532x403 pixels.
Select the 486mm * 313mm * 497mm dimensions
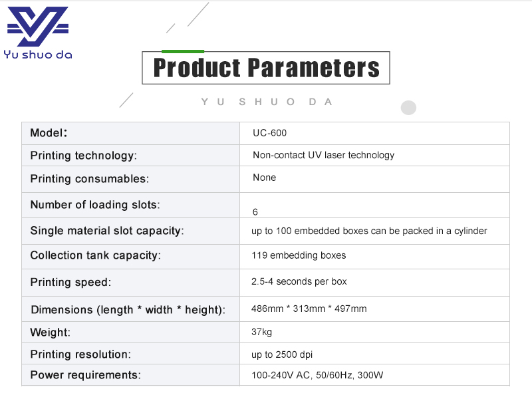click(309, 309)
